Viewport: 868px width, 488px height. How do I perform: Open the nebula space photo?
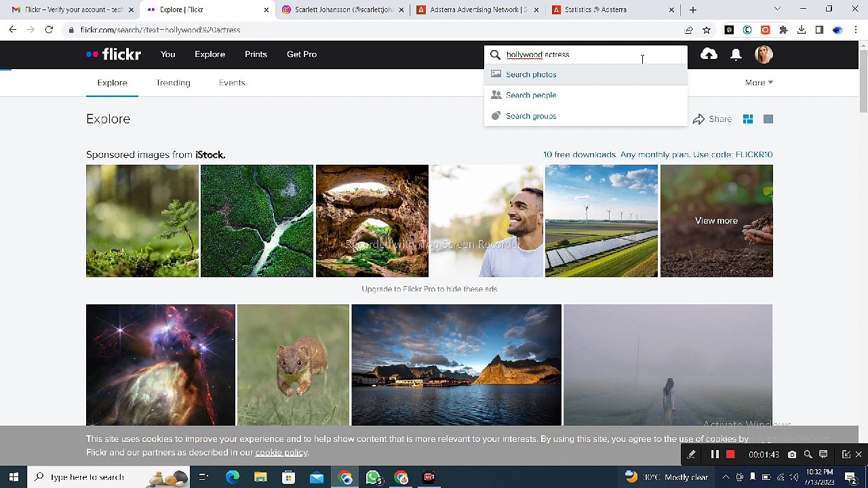[x=161, y=365]
